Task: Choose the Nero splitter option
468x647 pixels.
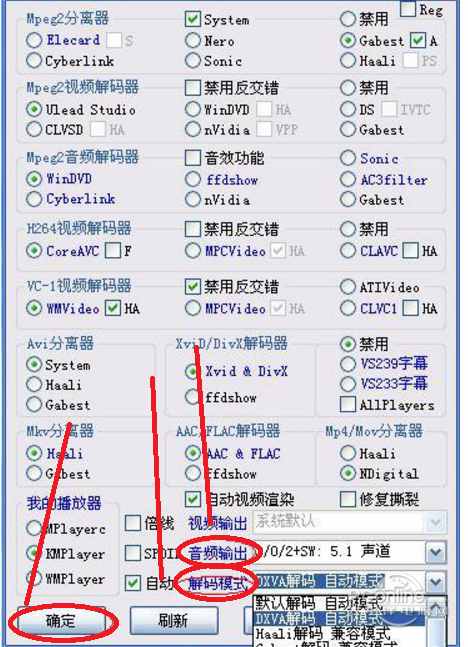Action: click(192, 40)
